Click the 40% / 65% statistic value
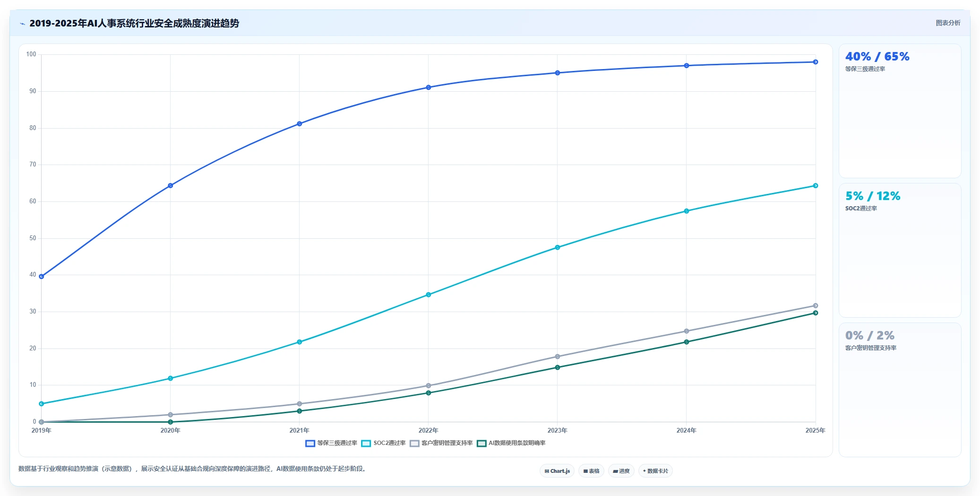The height and width of the screenshot is (496, 980). [x=877, y=57]
